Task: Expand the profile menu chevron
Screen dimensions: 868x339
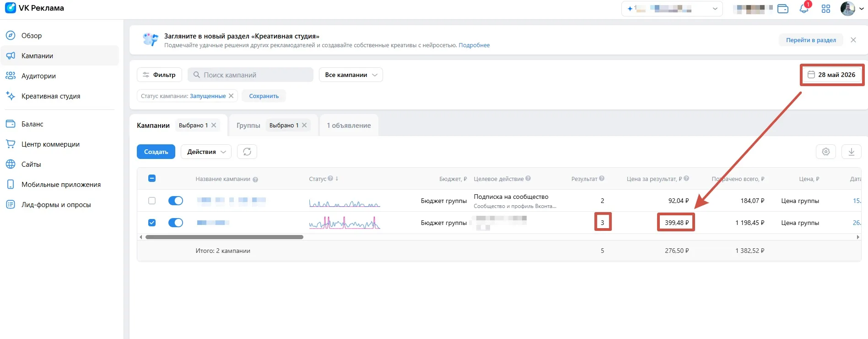Action: pos(862,9)
